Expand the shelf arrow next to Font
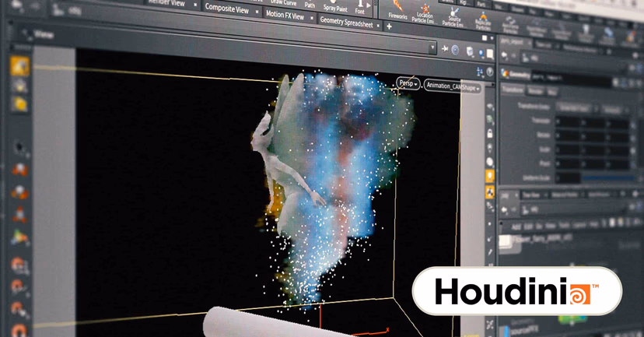644x337 pixels. (x=369, y=5)
